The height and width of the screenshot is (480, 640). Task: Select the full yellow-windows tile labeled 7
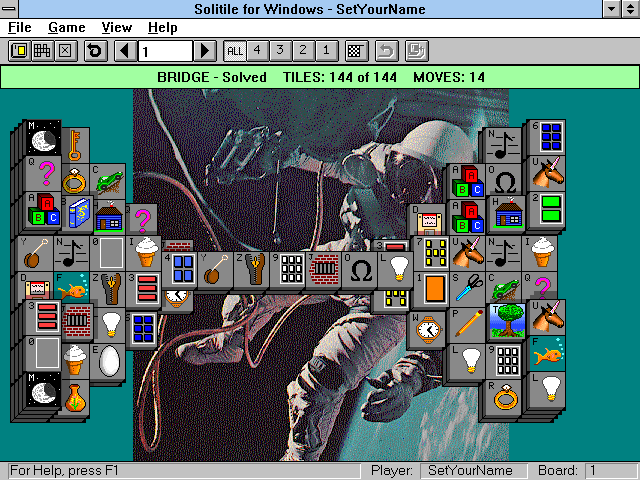[x=432, y=253]
